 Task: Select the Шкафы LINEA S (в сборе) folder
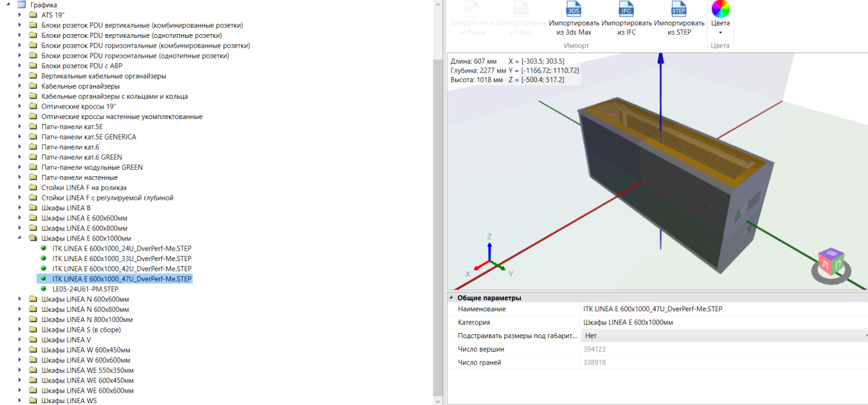[81, 329]
